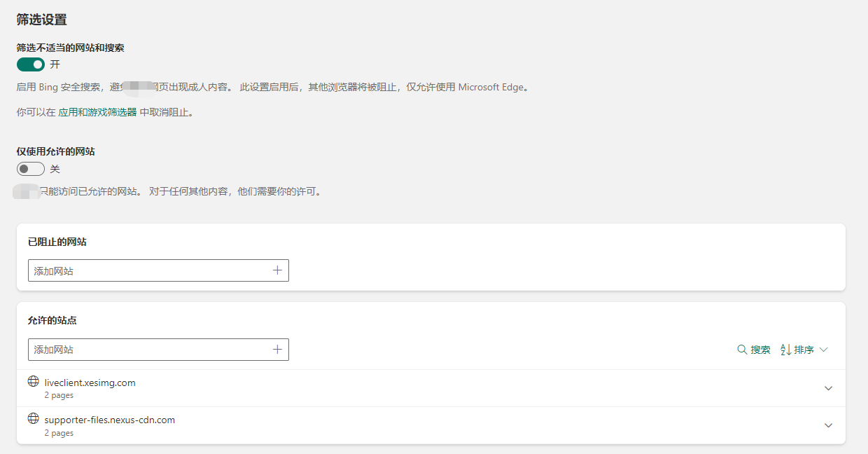Click the 添加网站 field under 已阻止的网站

click(147, 270)
